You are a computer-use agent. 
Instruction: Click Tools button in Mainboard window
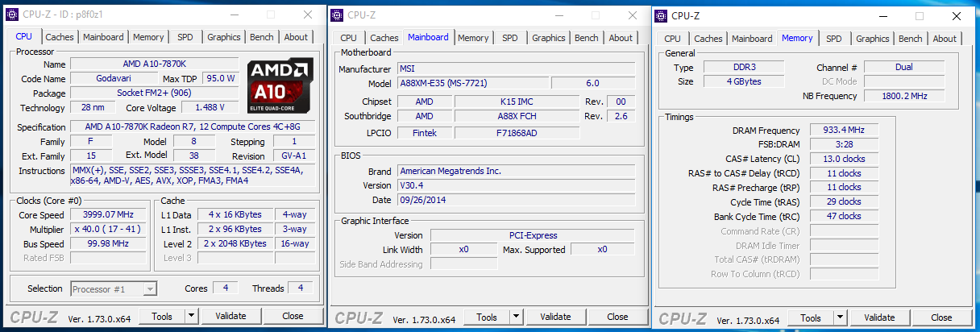click(488, 317)
